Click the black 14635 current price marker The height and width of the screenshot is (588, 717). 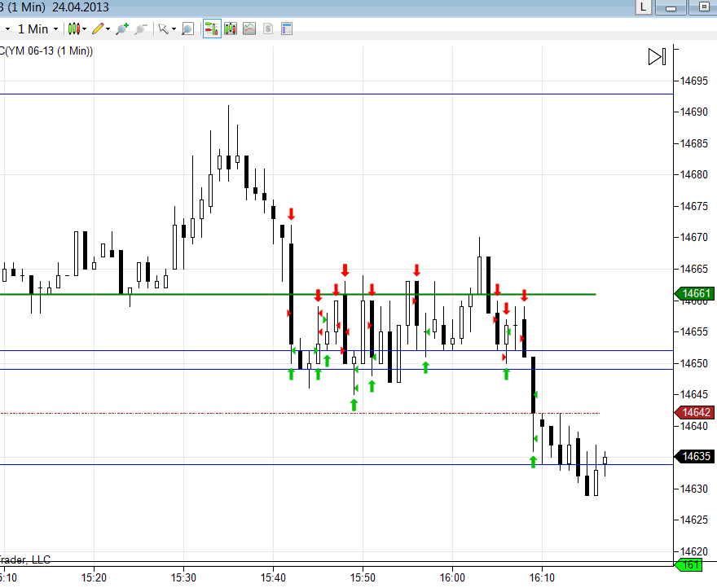[x=694, y=456]
